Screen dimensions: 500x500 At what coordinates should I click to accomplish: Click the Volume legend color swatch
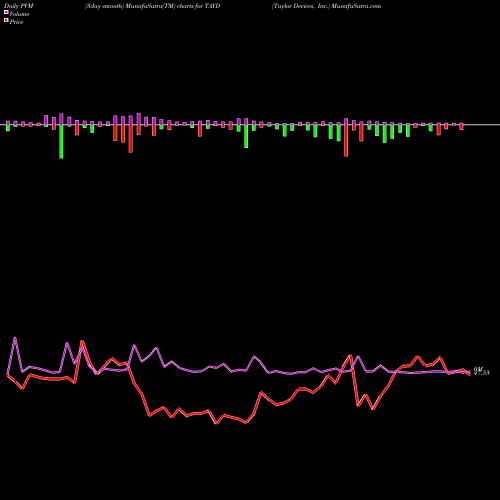click(x=6, y=12)
